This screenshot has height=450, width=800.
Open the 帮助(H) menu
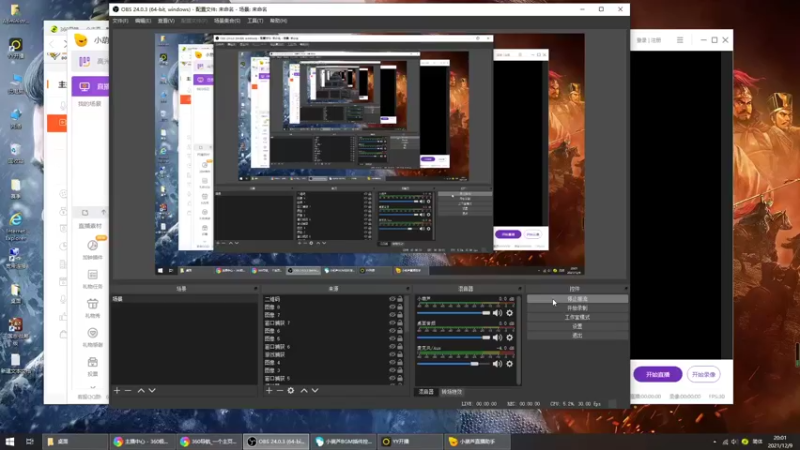279,21
